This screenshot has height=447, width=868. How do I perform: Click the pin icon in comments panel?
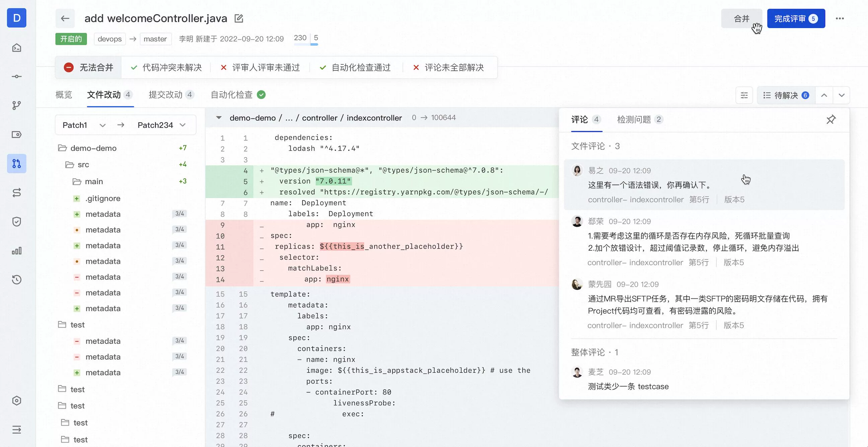click(x=830, y=119)
